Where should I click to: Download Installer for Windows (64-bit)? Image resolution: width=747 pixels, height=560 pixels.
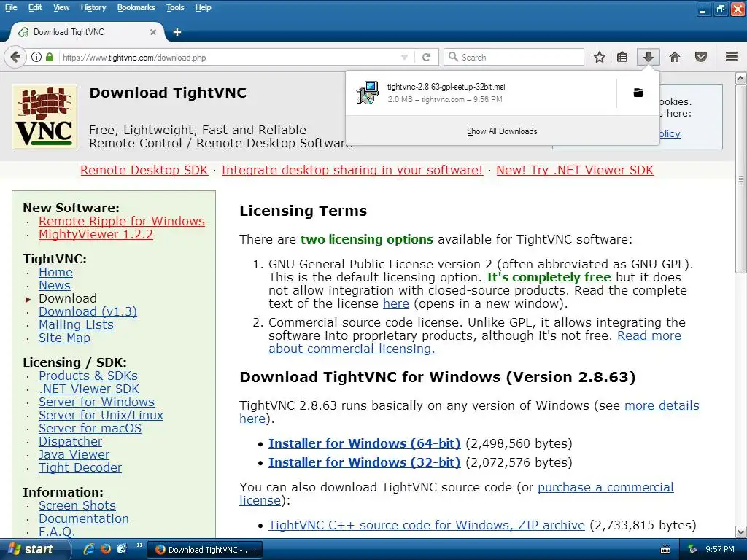click(x=365, y=443)
